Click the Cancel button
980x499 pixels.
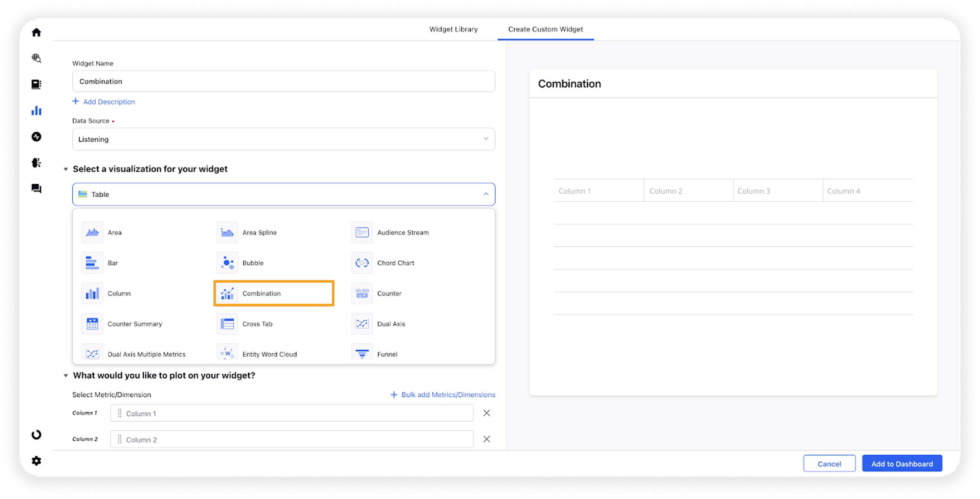tap(829, 464)
